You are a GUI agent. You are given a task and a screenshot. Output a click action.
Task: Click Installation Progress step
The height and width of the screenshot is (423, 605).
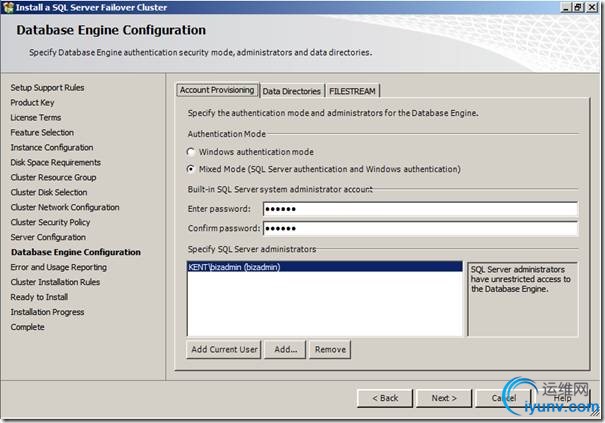(x=47, y=312)
